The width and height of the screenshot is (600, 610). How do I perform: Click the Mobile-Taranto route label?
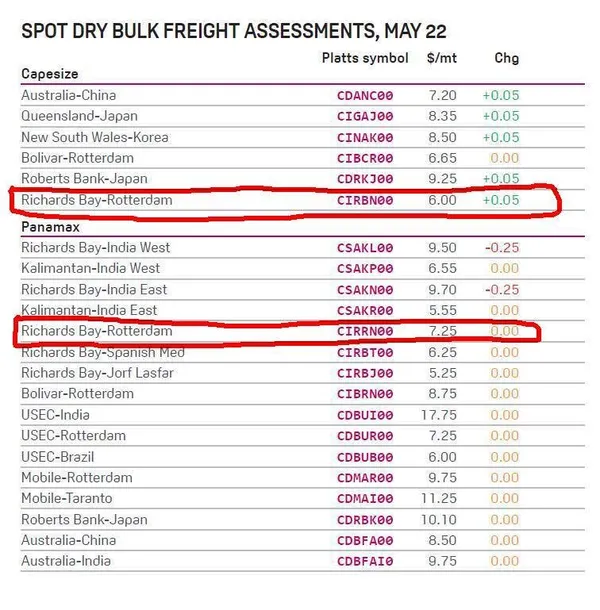click(67, 498)
